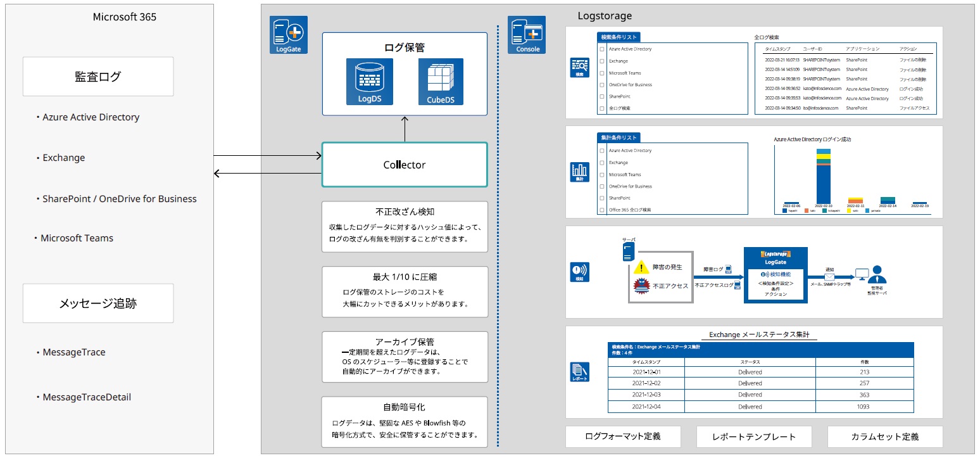The width and height of the screenshot is (980, 458).
Task: Click the LogGate server icon
Action: point(288,35)
